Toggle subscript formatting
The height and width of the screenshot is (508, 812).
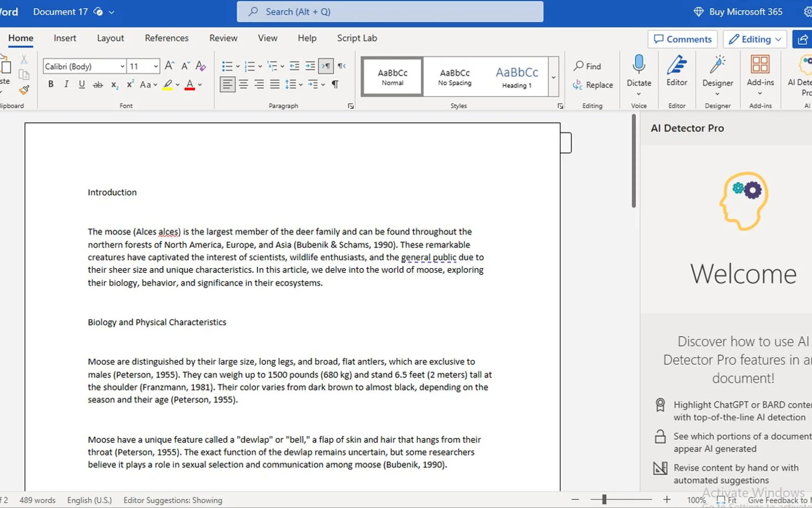tap(115, 84)
